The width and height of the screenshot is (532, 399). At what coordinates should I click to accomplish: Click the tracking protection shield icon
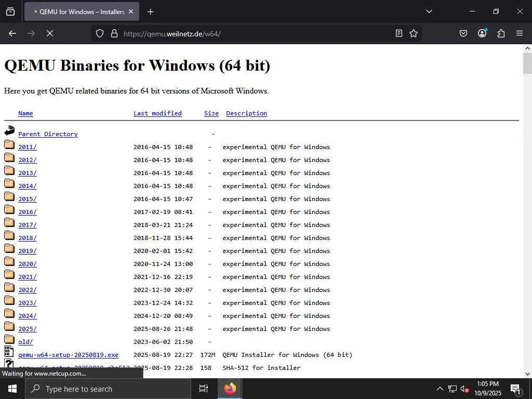(x=99, y=33)
